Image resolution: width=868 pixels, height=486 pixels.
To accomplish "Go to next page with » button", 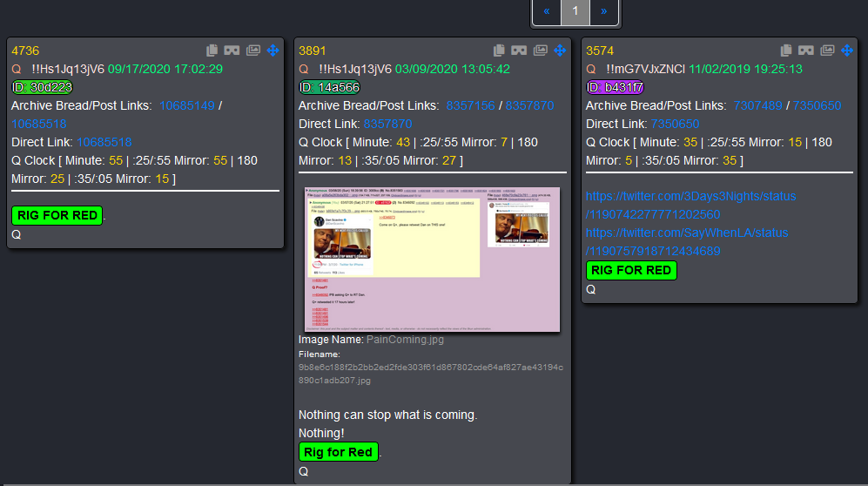I will click(604, 11).
